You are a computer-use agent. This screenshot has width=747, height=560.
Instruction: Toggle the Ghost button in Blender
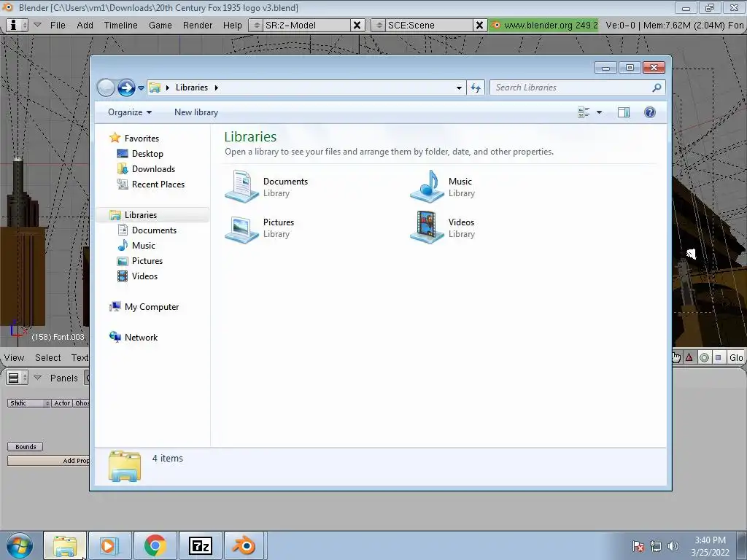click(x=82, y=403)
